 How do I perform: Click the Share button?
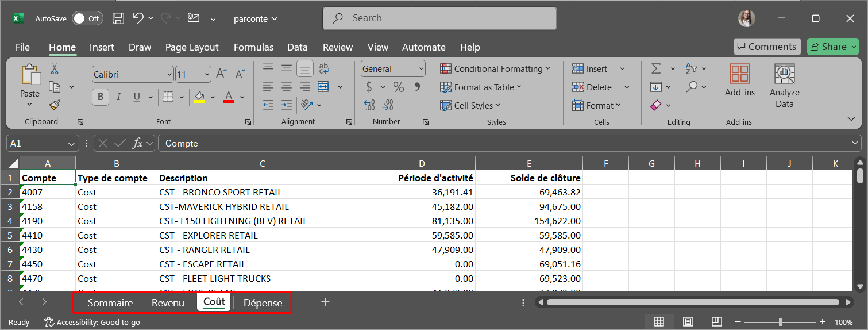(832, 47)
